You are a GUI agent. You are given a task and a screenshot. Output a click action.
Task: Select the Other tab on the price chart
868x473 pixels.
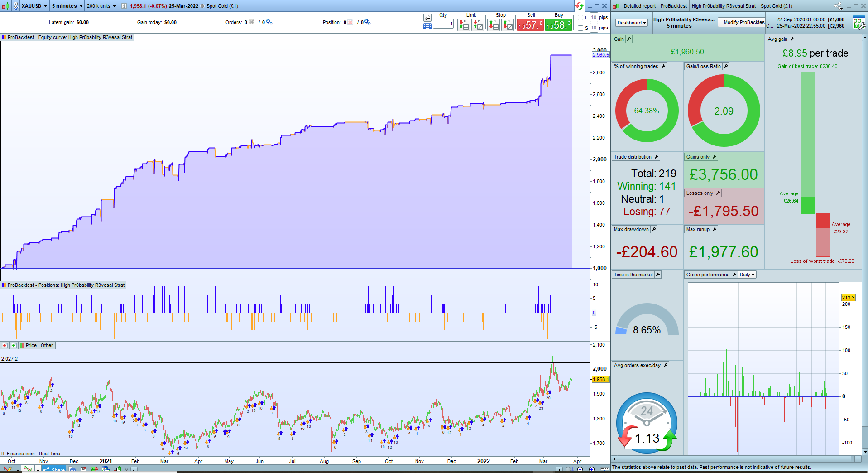click(47, 345)
